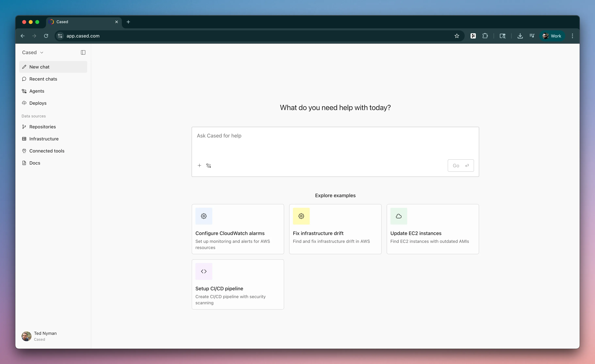
Task: Open the Agents sidebar item
Action: [x=37, y=91]
